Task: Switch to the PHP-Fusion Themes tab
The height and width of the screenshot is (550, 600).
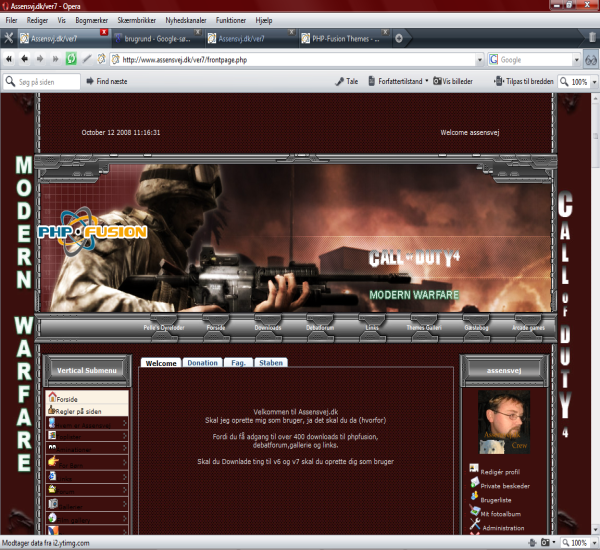Action: (344, 39)
